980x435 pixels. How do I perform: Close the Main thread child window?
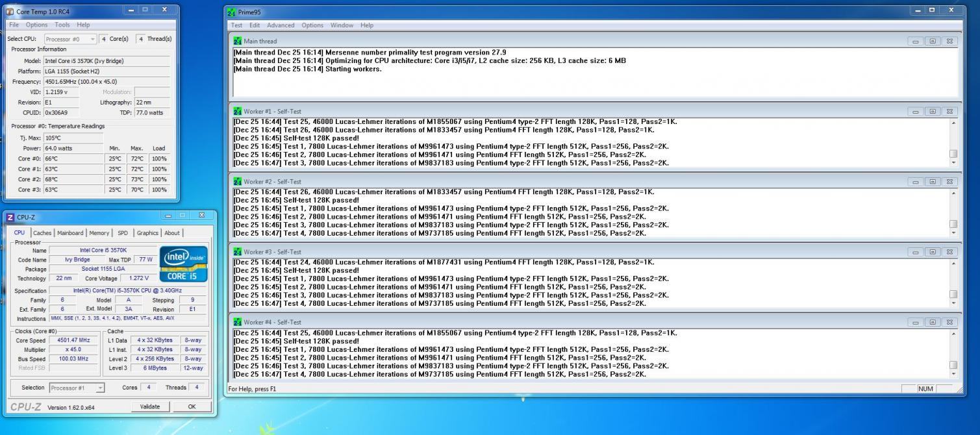(x=949, y=41)
